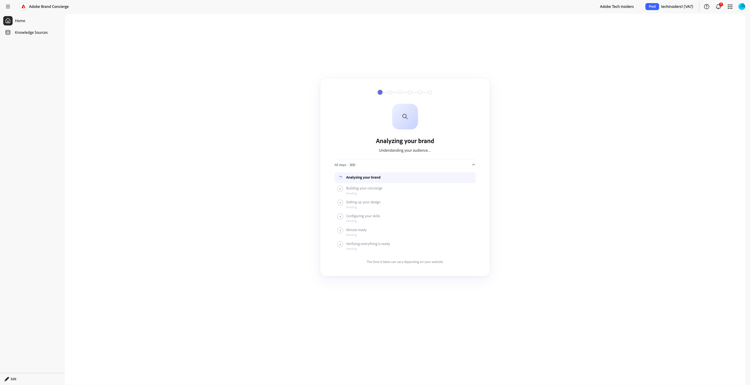Open the hamburger navigation menu

click(8, 6)
